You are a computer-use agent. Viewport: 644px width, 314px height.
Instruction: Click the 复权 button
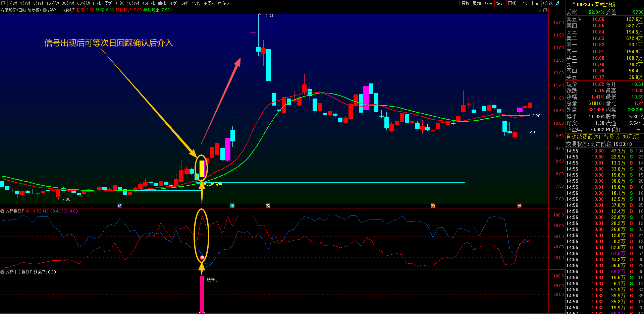tap(465, 3)
